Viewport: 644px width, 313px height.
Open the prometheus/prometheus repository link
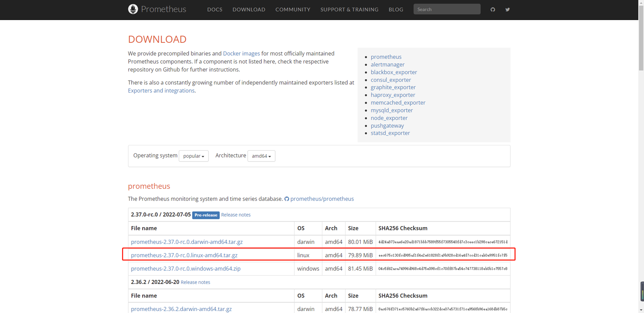point(322,199)
